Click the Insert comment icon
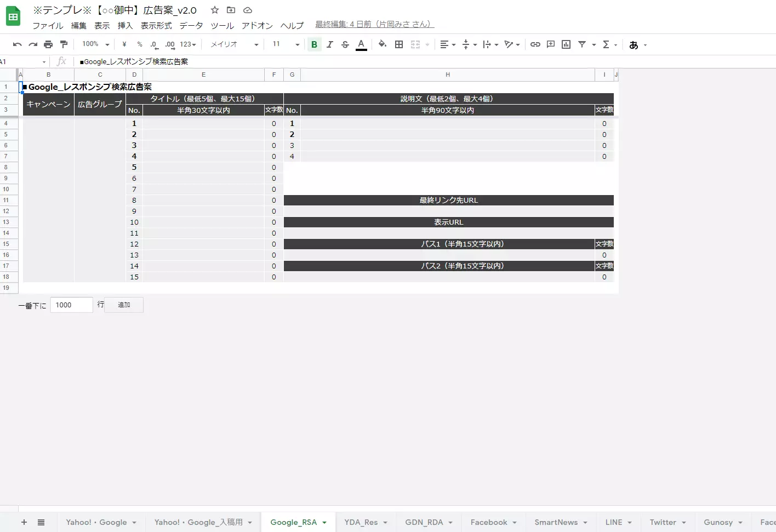Viewport: 776px width, 532px height. click(551, 44)
